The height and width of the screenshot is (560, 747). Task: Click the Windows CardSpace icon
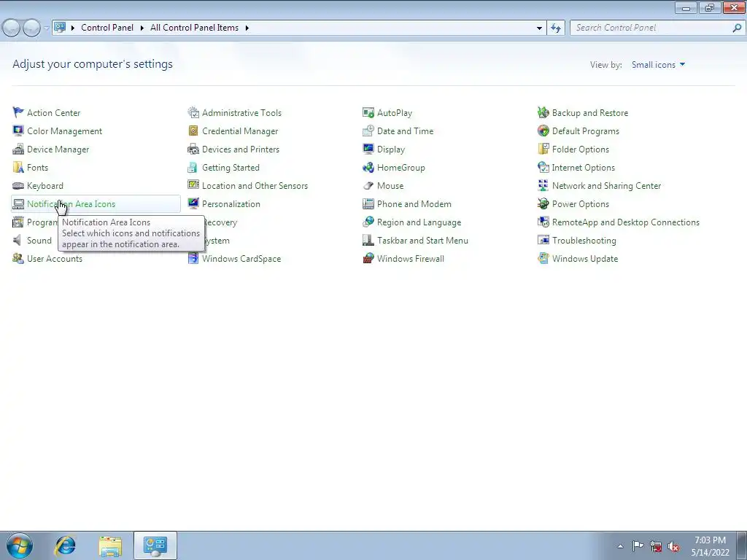pos(193,258)
